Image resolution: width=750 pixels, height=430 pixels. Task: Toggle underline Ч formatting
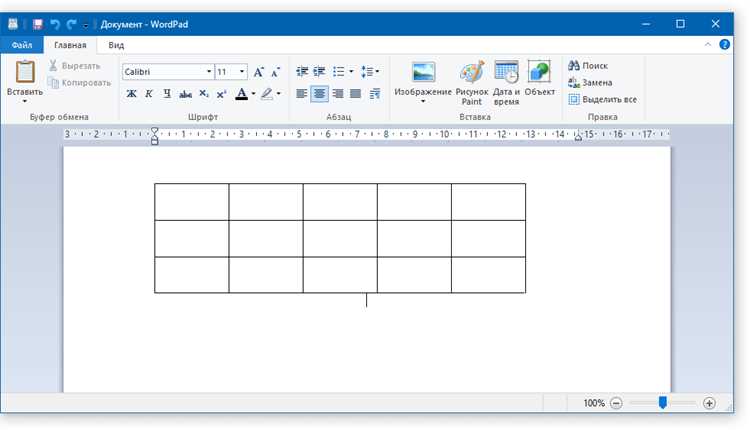coord(167,94)
